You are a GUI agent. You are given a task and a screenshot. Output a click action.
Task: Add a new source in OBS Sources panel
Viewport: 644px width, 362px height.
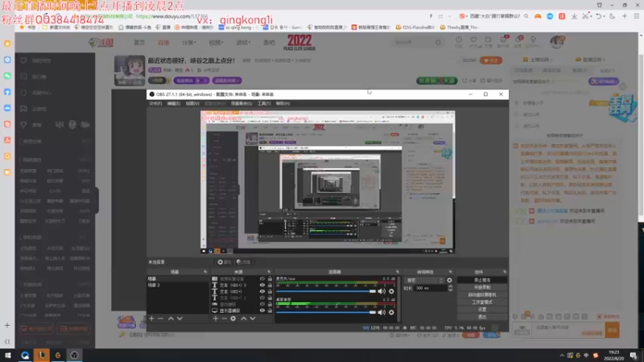(x=215, y=319)
